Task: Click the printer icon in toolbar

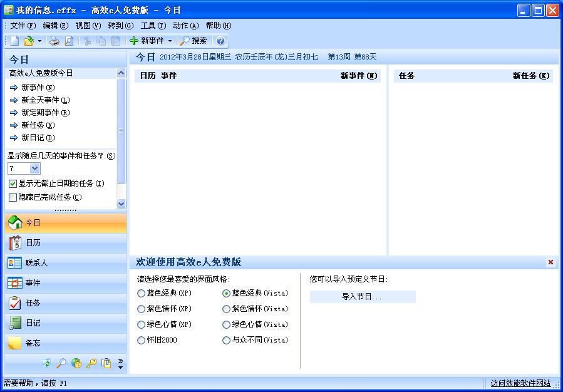Action: pyautogui.click(x=54, y=41)
